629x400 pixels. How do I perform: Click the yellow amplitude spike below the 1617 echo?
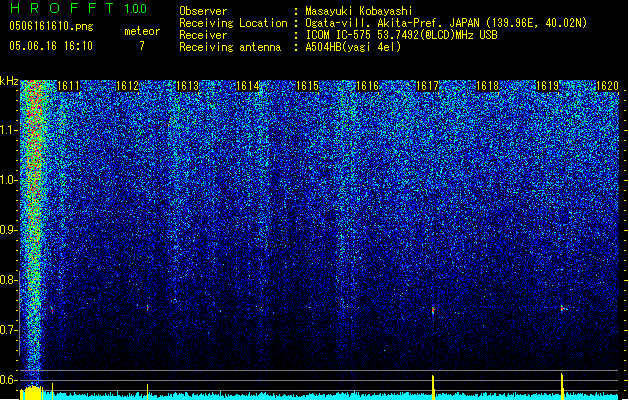(x=433, y=387)
